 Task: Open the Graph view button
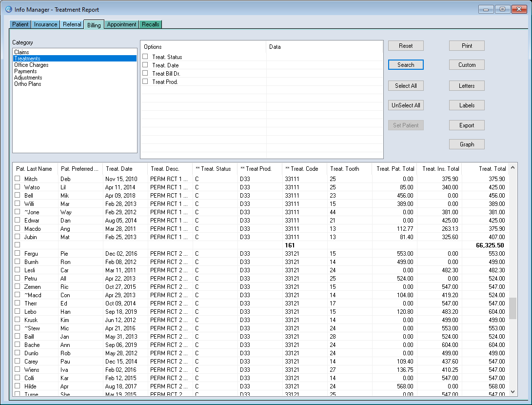pos(467,144)
